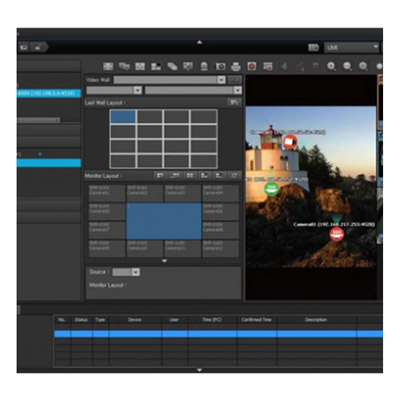The width and height of the screenshot is (400, 400).
Task: Select the highlighted device in left tree
Action: coord(49,93)
